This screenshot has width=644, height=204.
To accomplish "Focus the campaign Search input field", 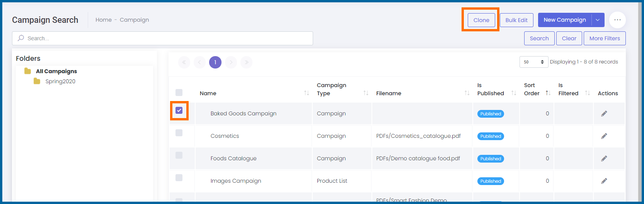I will (x=162, y=38).
